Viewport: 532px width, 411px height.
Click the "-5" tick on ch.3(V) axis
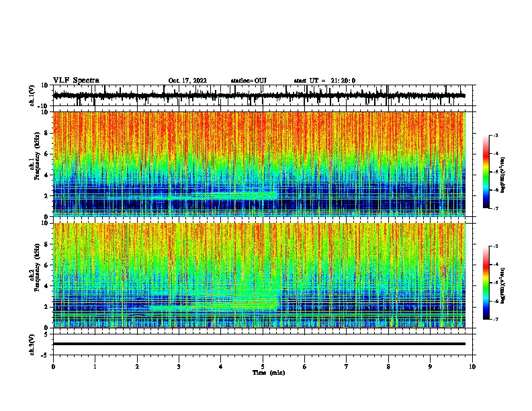[46, 355]
